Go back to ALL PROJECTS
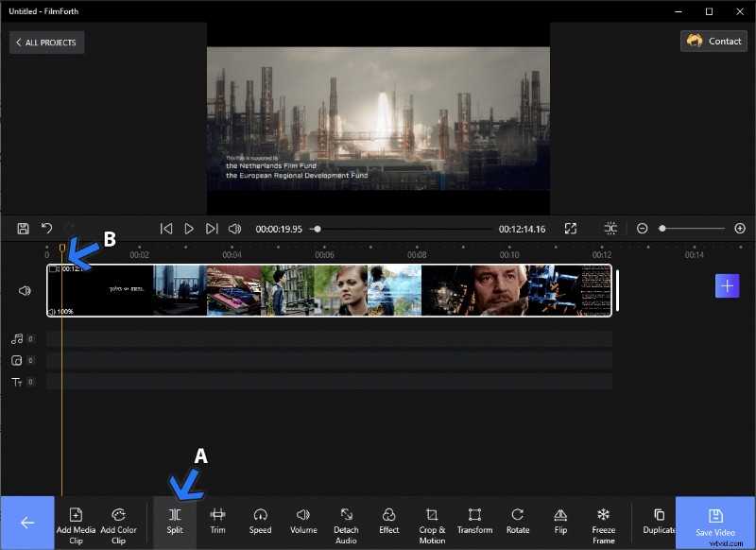The height and width of the screenshot is (550, 756). coord(46,42)
